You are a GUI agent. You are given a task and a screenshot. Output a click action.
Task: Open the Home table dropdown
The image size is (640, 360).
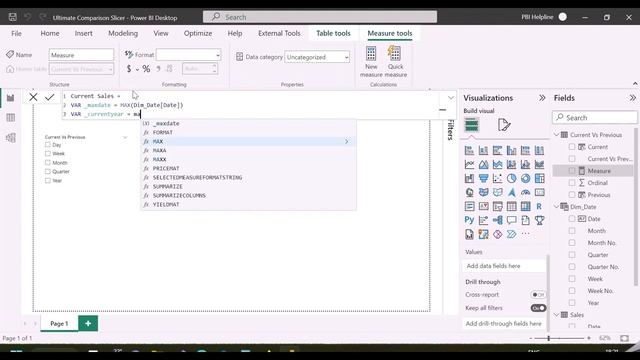point(81,69)
